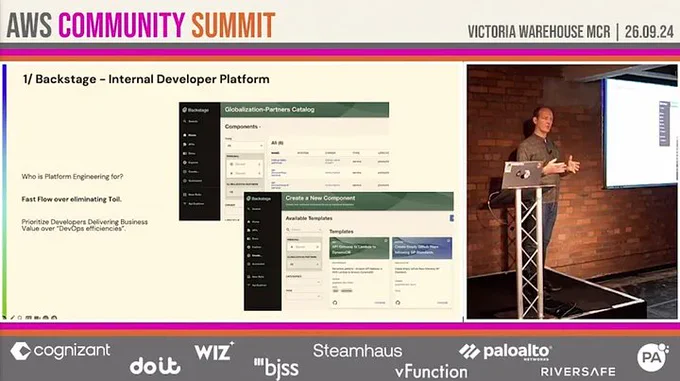The width and height of the screenshot is (680, 381).
Task: Click 'Who is Platform Engineering for?' text
Action: (x=72, y=177)
